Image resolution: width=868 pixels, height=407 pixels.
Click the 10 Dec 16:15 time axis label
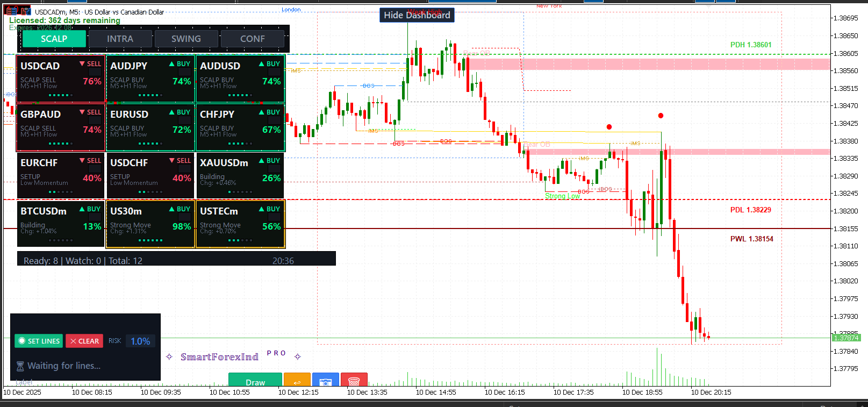tap(505, 392)
